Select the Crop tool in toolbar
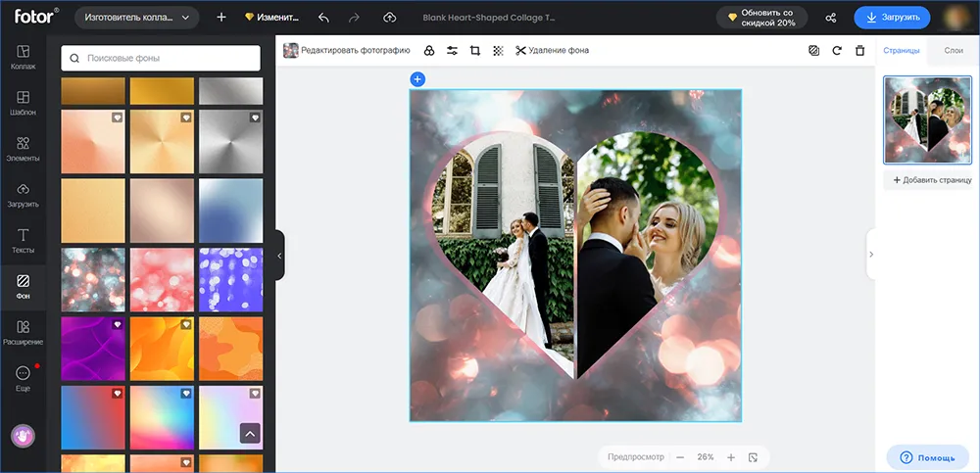The height and width of the screenshot is (473, 980). 475,51
